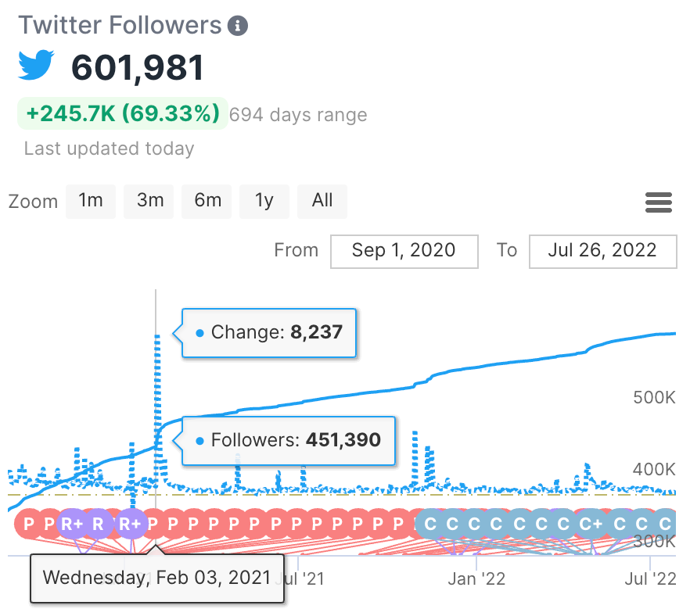Click the From date field

click(404, 251)
